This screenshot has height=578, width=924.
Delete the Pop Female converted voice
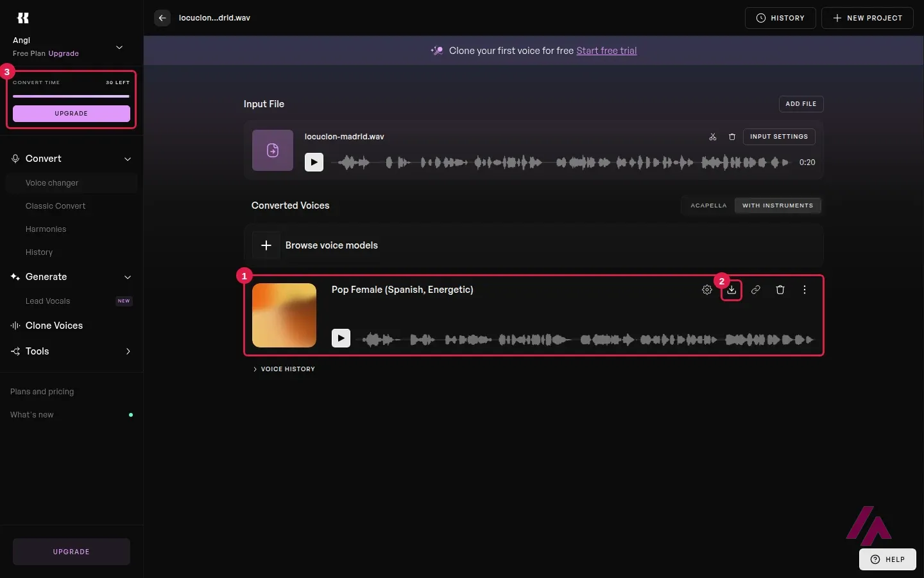pyautogui.click(x=780, y=290)
